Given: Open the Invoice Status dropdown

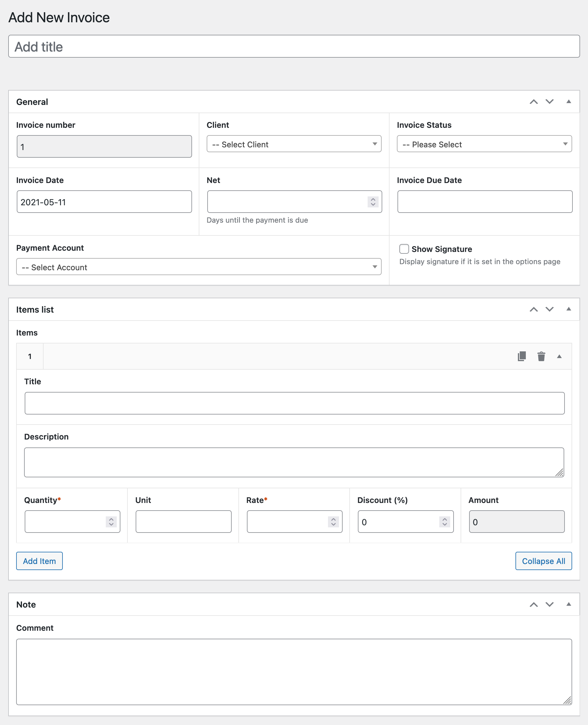Looking at the screenshot, I should tap(484, 144).
